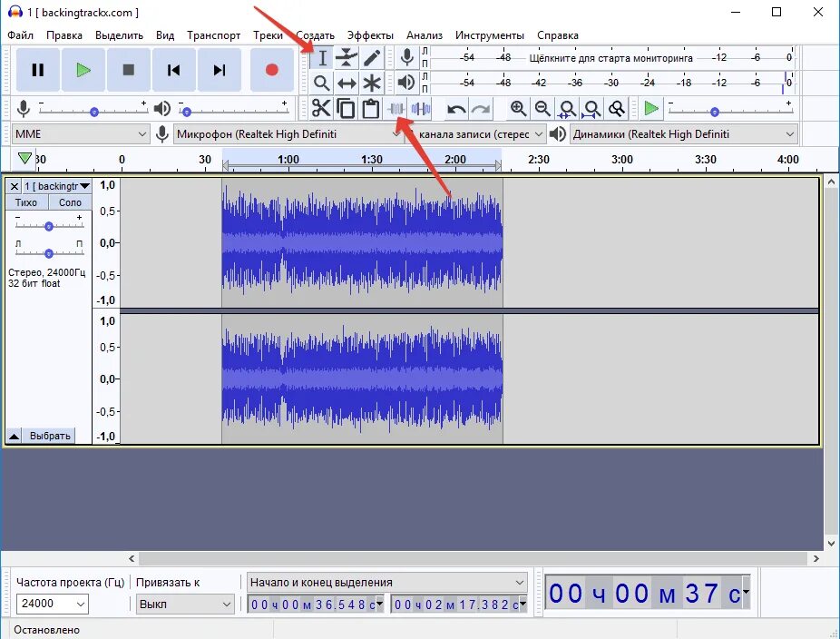Click the Zoom In icon
840x639 pixels.
point(518,109)
